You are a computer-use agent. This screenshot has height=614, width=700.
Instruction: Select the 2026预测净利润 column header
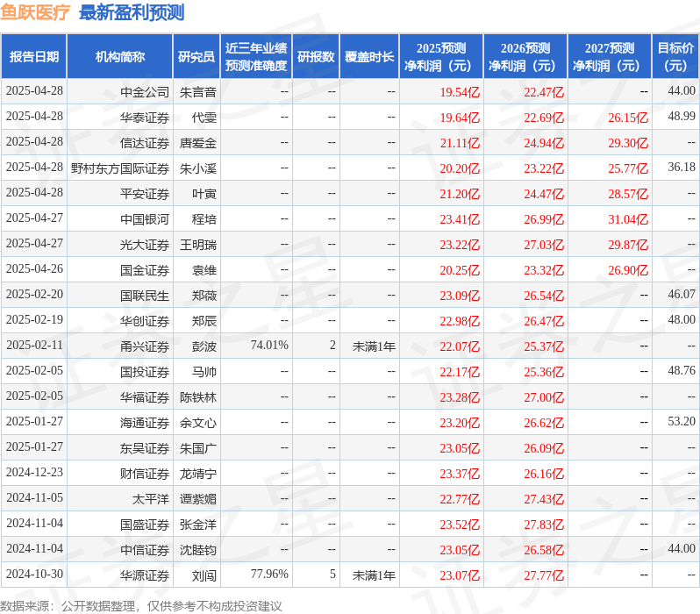(525, 57)
